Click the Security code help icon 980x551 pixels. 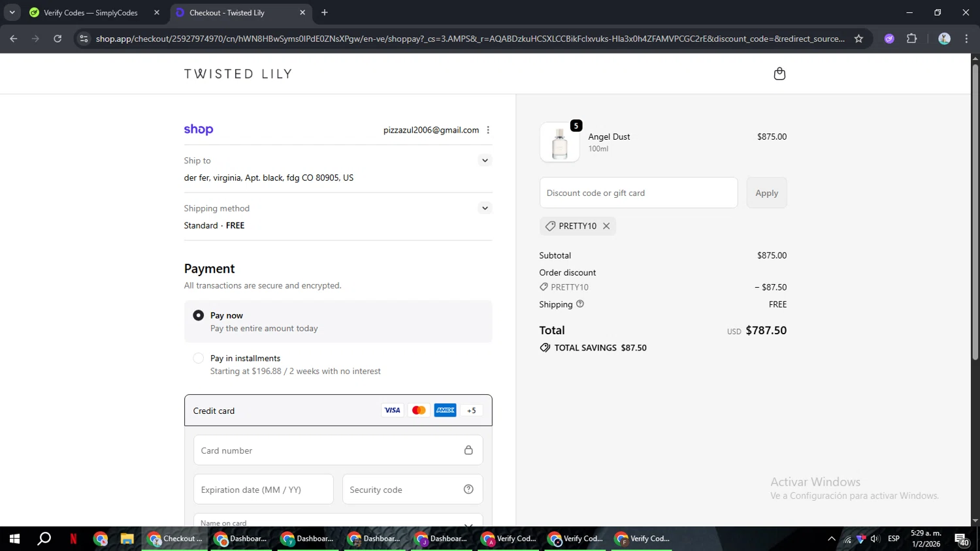[468, 490]
